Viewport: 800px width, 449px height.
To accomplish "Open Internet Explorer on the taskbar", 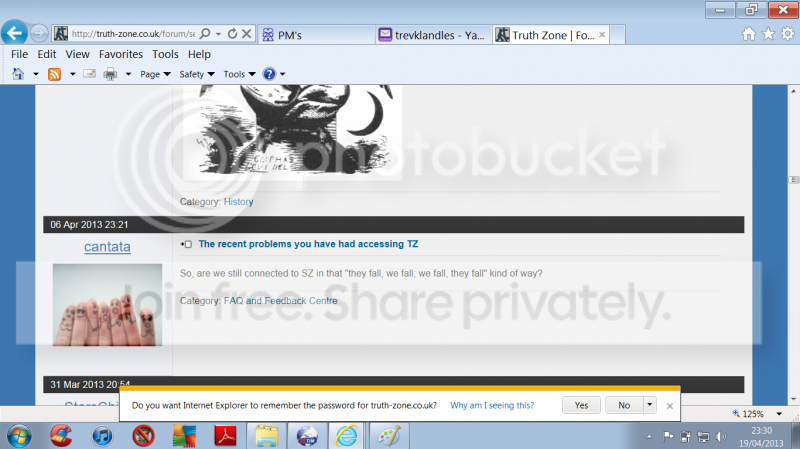I will tap(346, 436).
